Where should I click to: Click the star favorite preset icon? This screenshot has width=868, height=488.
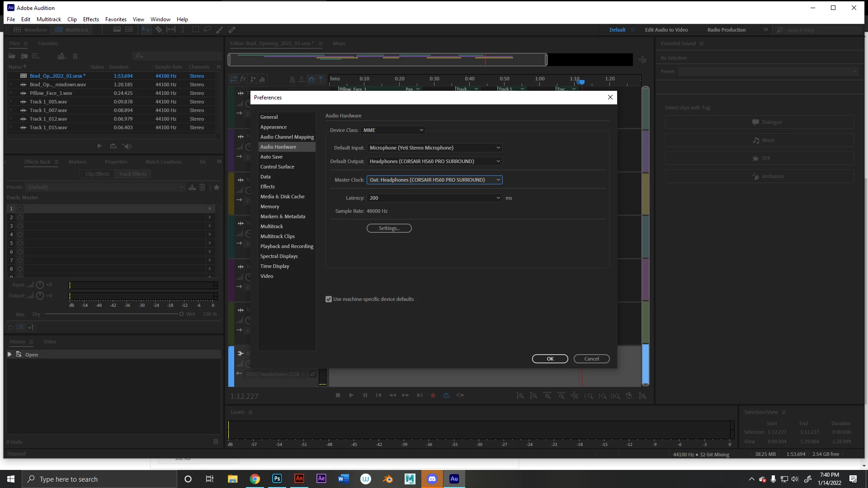(217, 187)
